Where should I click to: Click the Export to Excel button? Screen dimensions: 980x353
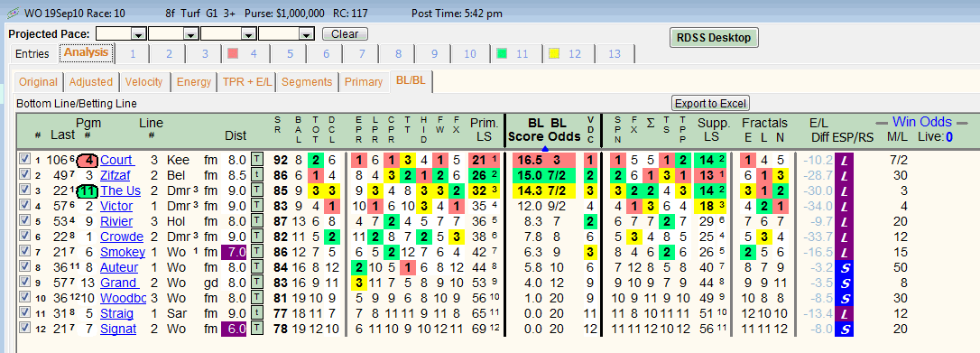tap(710, 103)
